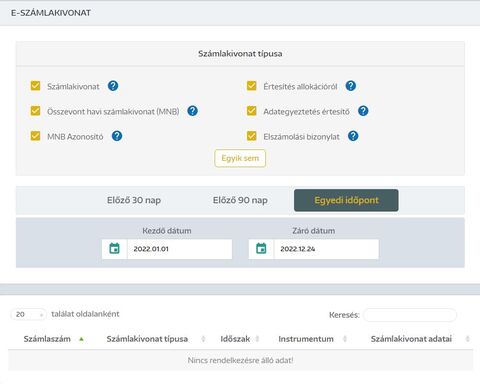Edit the Záró dátum field 2022.12.24
Viewport: 480px width, 384px height.
tap(326, 249)
